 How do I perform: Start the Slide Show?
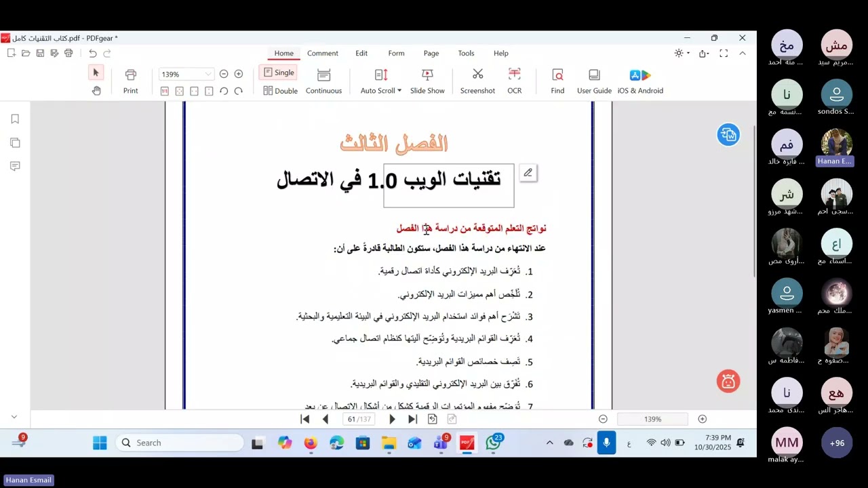point(427,81)
